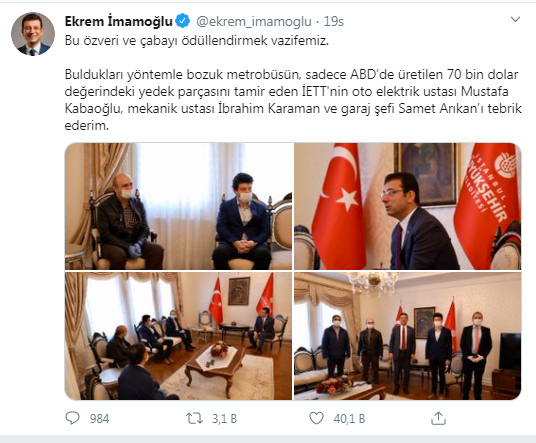Click the word 'ederim.' ending the tweet

[x=87, y=126]
